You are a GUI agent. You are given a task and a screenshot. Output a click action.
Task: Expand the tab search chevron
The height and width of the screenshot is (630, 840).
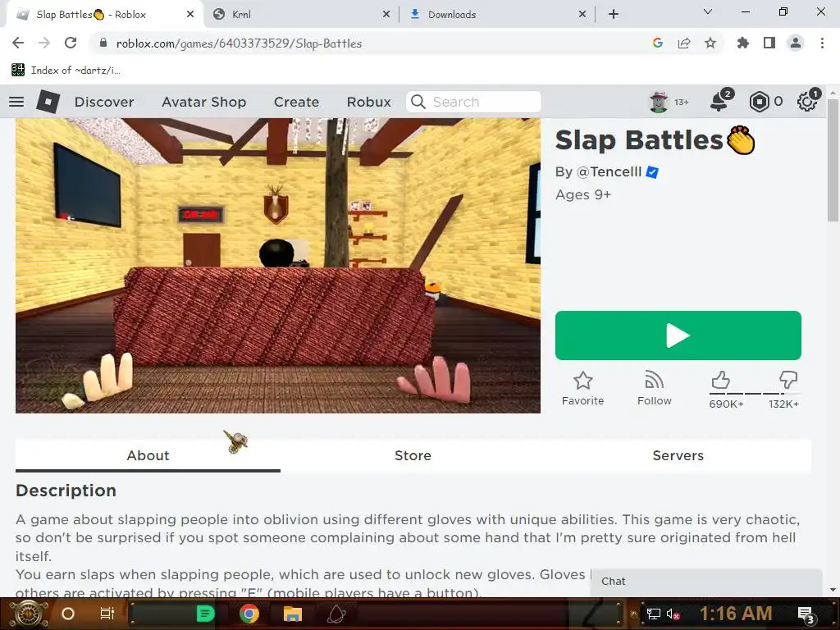click(708, 11)
